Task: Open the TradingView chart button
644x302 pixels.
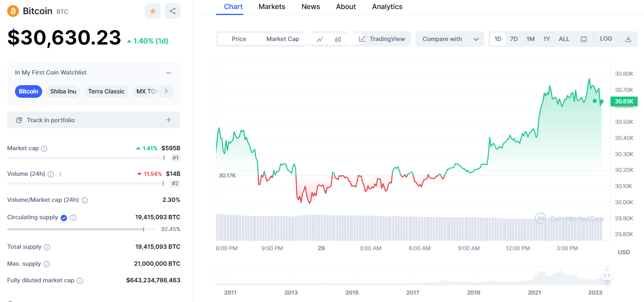Action: [382, 39]
